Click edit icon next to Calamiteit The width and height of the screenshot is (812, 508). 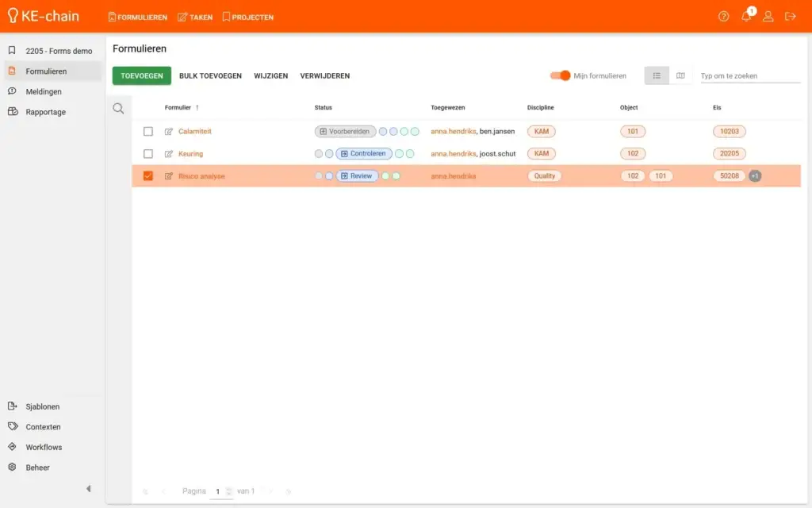pyautogui.click(x=169, y=132)
